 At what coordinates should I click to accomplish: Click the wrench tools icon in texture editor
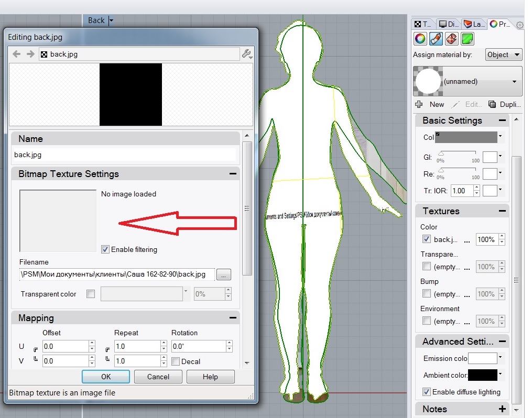246,54
